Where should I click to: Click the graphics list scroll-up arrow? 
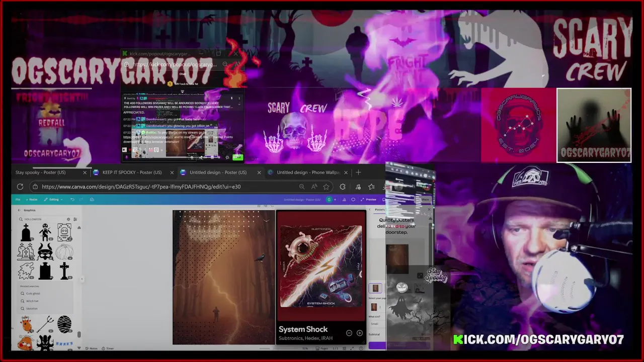coord(79,227)
